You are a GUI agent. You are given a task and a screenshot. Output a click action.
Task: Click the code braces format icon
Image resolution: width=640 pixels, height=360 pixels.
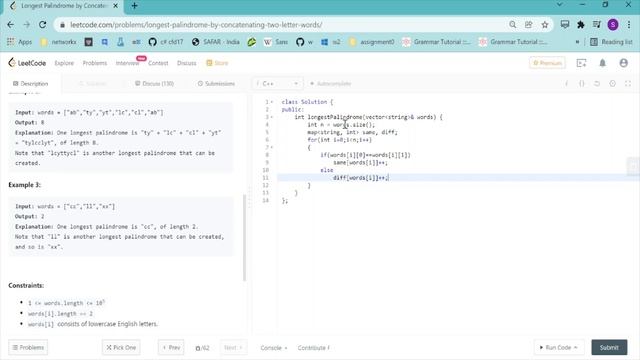[582, 83]
